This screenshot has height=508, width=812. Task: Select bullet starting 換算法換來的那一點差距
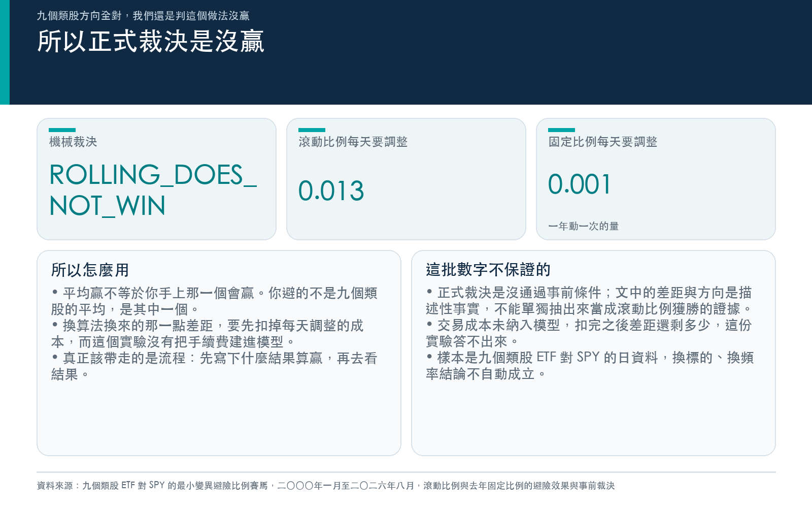pyautogui.click(x=208, y=334)
